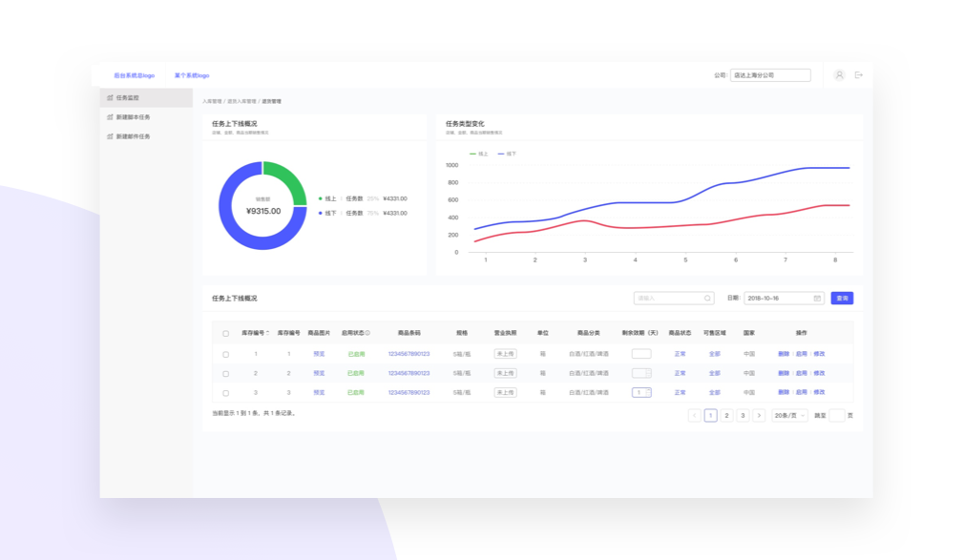
Task: Go to page 3 in pagination
Action: tap(743, 416)
